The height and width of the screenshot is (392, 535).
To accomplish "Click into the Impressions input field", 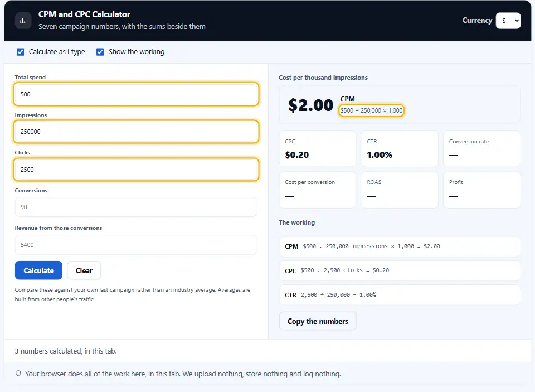I will [136, 132].
